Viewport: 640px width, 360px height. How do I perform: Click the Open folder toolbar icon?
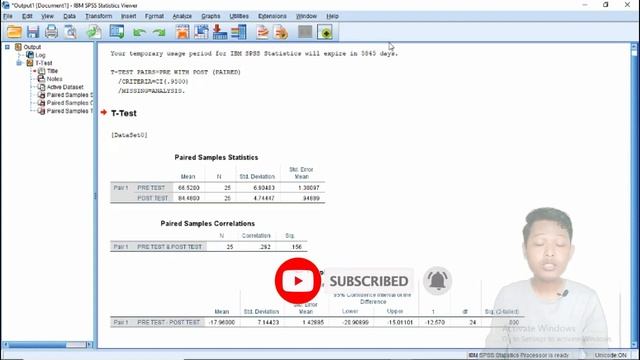pyautogui.click(x=14, y=32)
